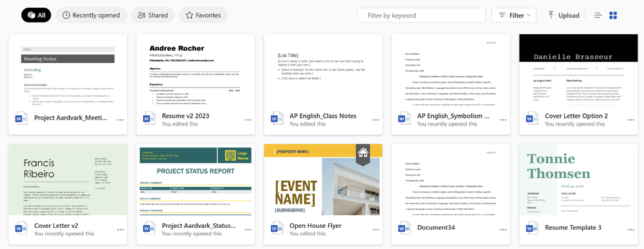644x249 pixels.
Task: Open the Danielle Brasseur cover letter thumbnail
Action: [x=579, y=69]
